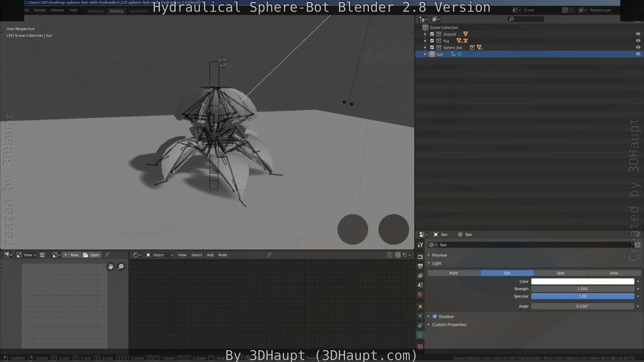Screen dimensions: 644x362
Task: Click the modifier arrow icon on Sun row
Action: [453, 54]
